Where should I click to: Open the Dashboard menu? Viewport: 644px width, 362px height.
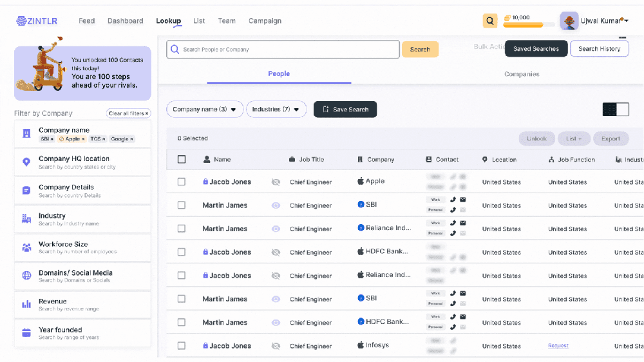[x=126, y=21]
